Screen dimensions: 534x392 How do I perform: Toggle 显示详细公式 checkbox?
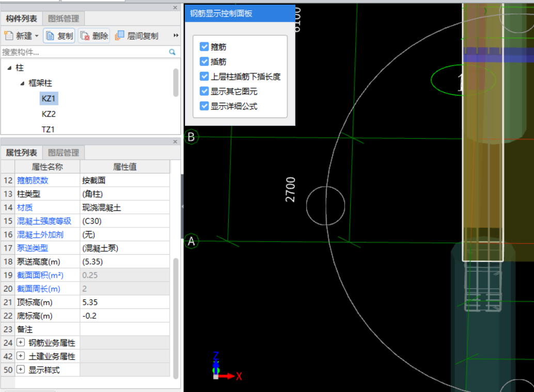(204, 106)
